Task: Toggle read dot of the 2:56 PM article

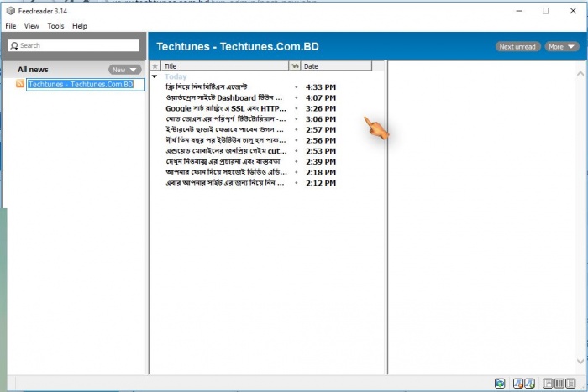Action: [297, 140]
